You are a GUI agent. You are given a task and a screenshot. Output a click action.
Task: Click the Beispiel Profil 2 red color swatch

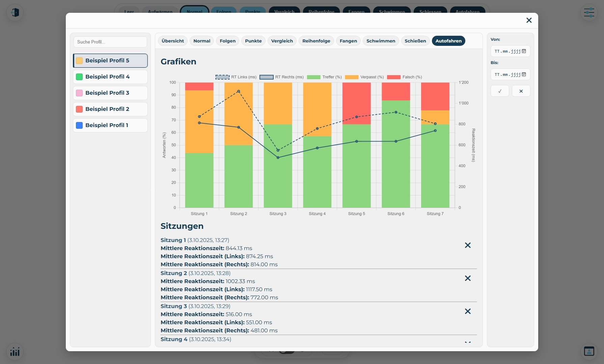pyautogui.click(x=79, y=109)
